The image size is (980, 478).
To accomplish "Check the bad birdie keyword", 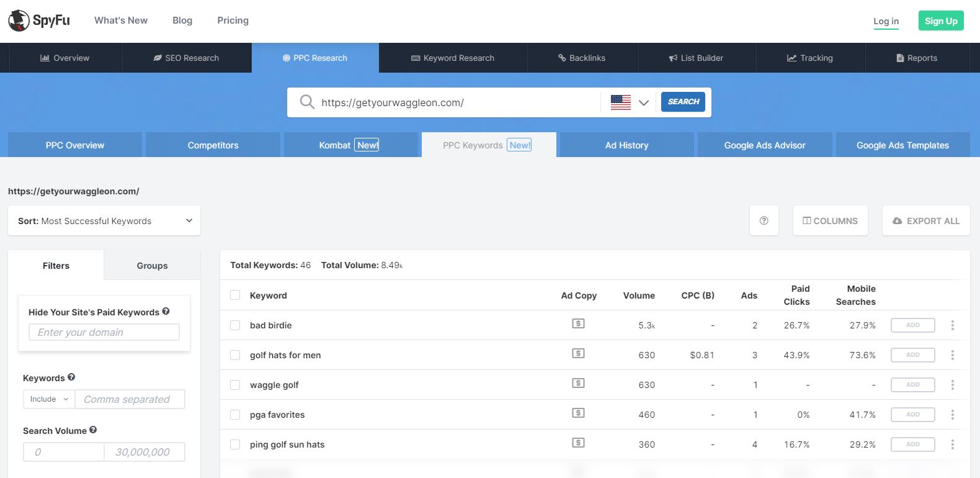I will click(x=235, y=325).
